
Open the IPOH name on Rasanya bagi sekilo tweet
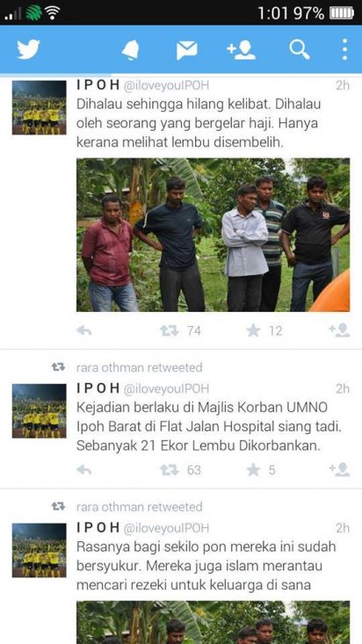[98, 528]
